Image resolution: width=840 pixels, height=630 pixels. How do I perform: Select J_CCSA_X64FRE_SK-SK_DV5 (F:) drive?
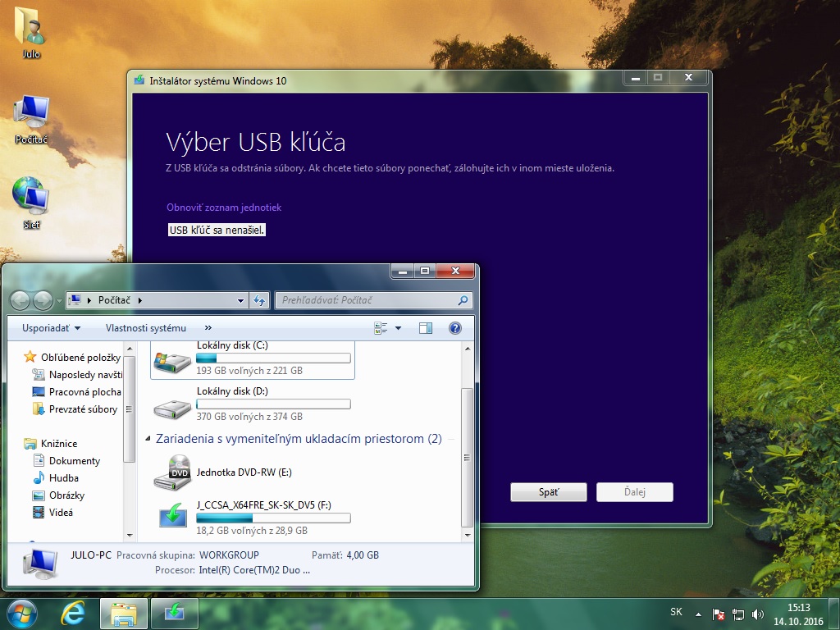[253, 518]
